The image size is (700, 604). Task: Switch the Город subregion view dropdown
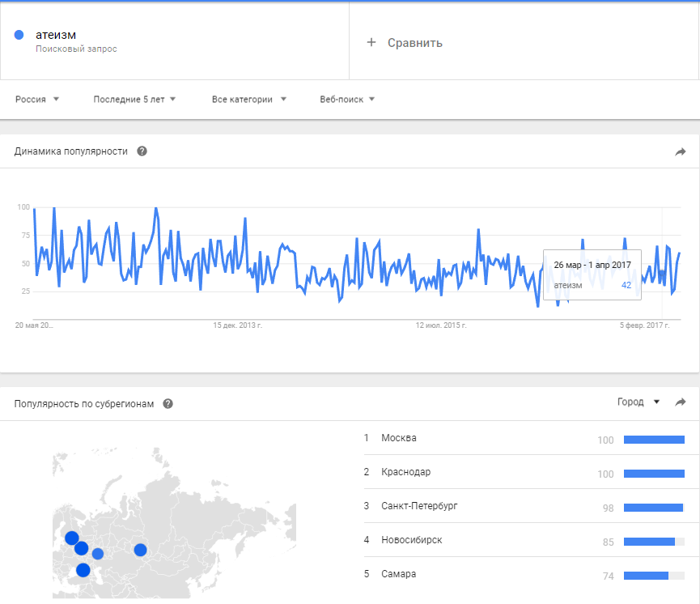(x=638, y=402)
